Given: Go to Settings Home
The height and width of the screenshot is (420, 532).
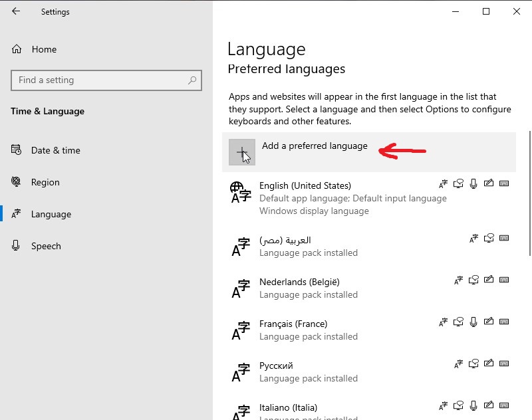Looking at the screenshot, I should (44, 49).
